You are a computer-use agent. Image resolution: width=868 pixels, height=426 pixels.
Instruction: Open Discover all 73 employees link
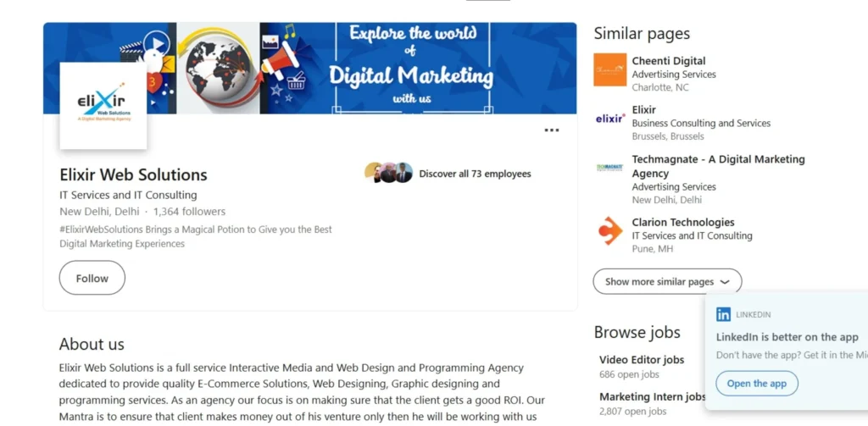tap(475, 174)
